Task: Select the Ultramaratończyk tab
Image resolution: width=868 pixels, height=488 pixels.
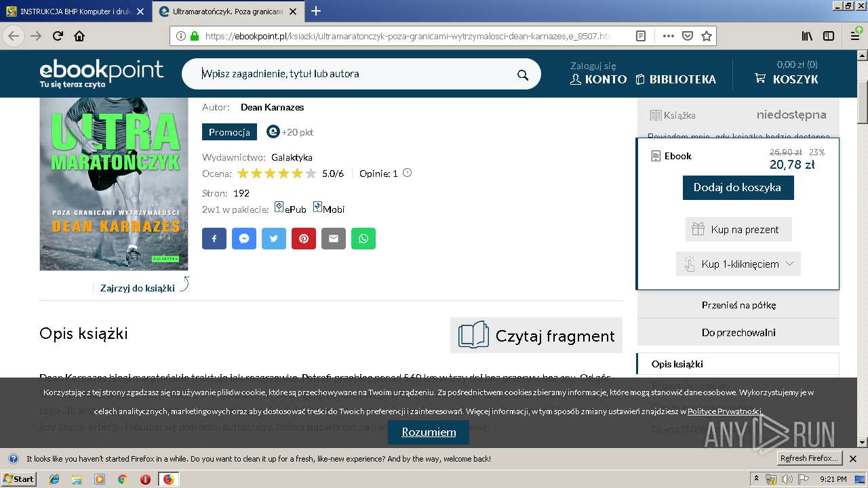Action: click(x=229, y=12)
